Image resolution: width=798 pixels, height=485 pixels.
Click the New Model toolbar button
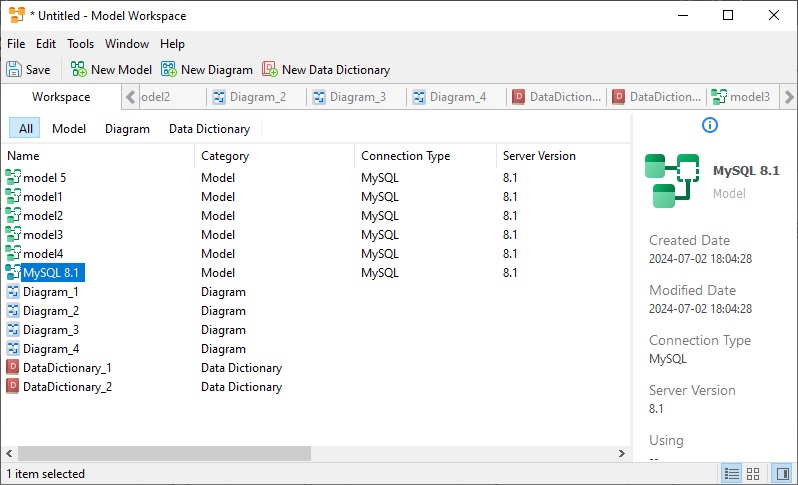pyautogui.click(x=111, y=69)
